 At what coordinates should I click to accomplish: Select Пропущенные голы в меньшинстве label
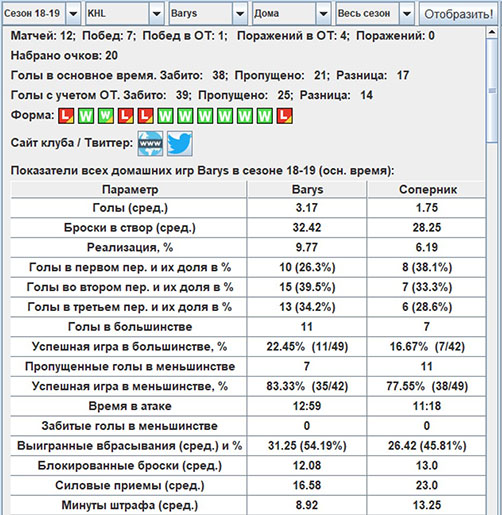(x=130, y=367)
